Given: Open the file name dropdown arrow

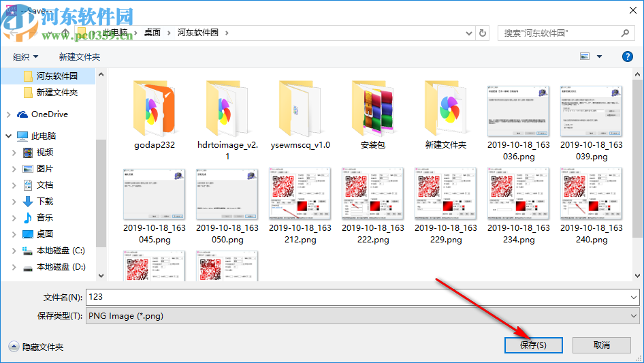Looking at the screenshot, I should point(633,297).
